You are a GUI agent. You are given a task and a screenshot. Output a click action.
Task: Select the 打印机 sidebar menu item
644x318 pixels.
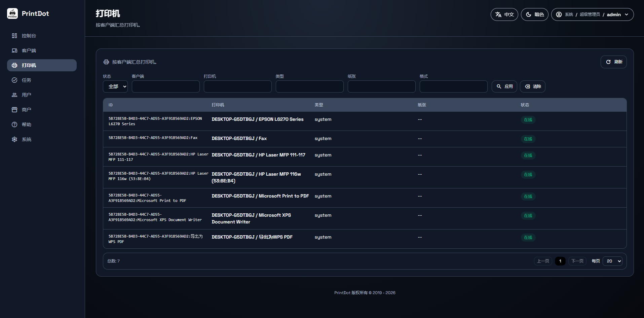pos(42,65)
